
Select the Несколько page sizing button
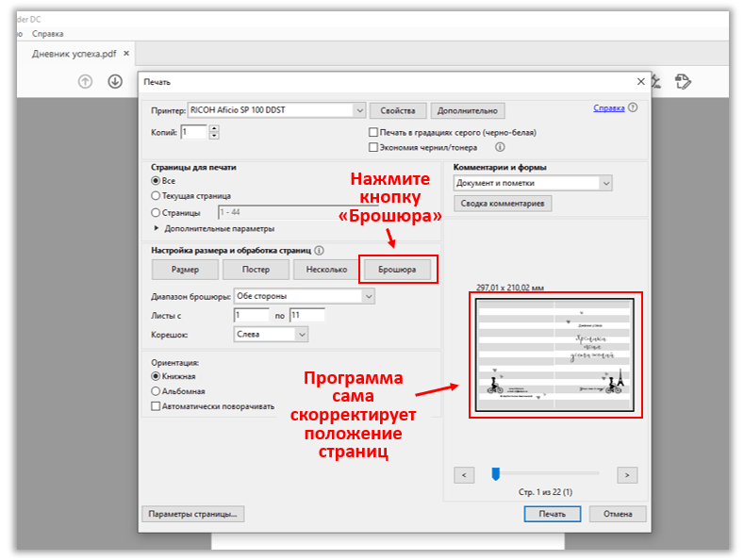coord(326,270)
